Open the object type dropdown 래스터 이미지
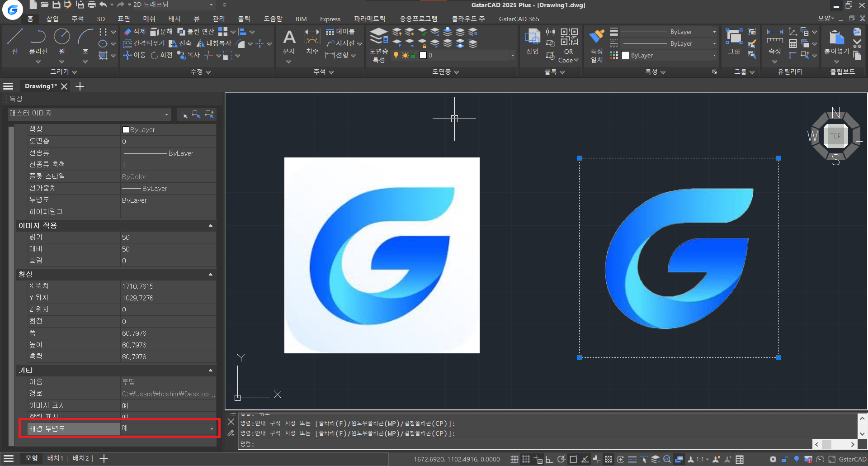Viewport: 868px width, 466px height. click(90, 114)
